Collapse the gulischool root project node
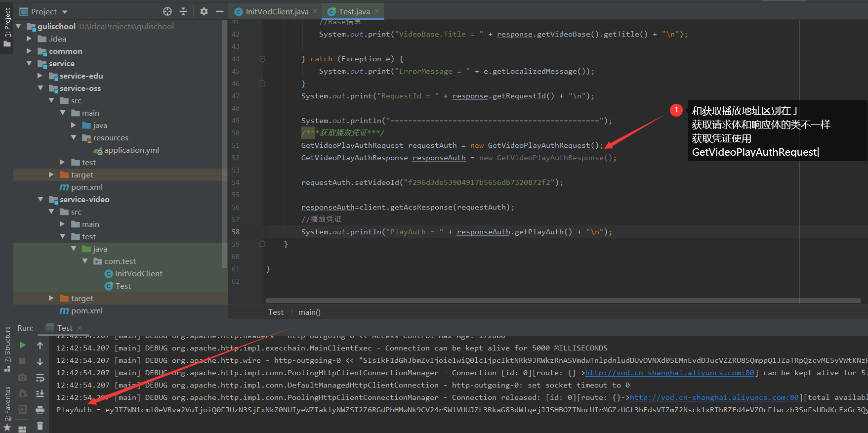The image size is (868, 433). [x=19, y=26]
